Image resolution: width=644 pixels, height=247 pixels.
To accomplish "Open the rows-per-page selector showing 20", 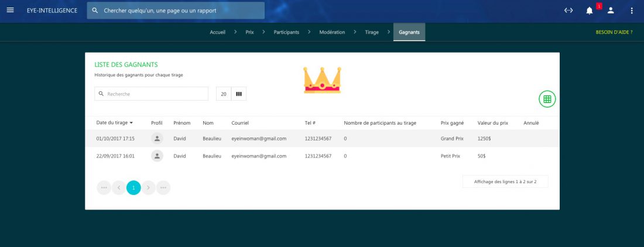I will point(224,94).
